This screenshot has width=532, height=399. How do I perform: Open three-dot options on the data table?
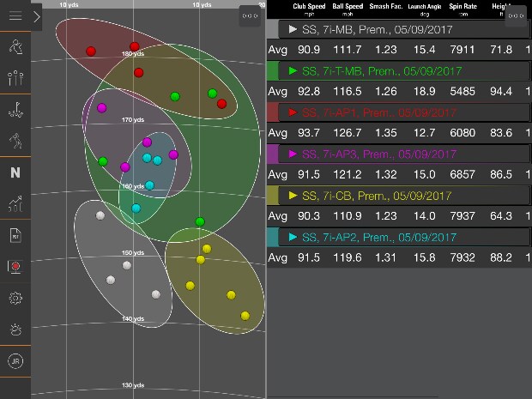point(516,15)
